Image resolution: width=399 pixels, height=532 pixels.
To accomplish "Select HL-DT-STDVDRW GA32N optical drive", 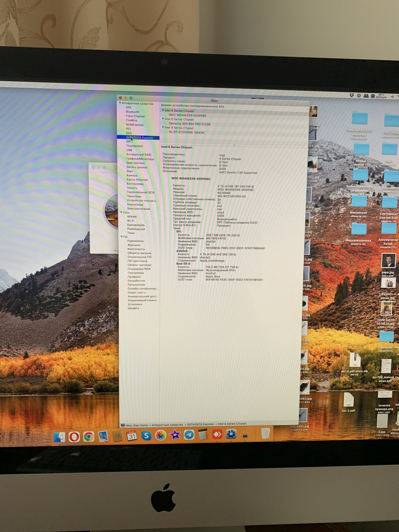I will click(186, 132).
